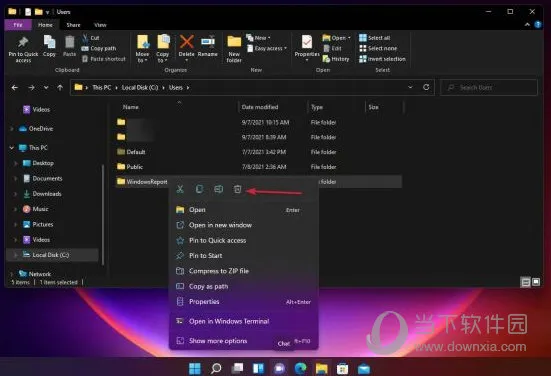Click This PC in the address breadcrumb

pos(102,87)
